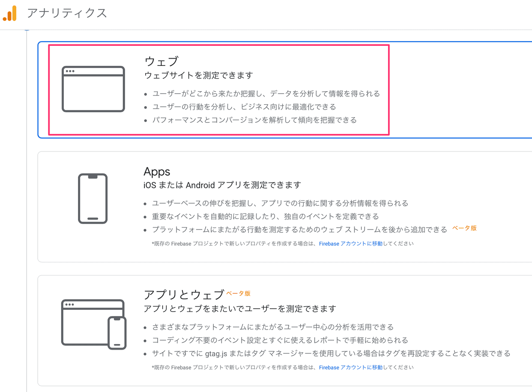
Task: Click the combined browser and phone icon
Action: click(x=93, y=324)
